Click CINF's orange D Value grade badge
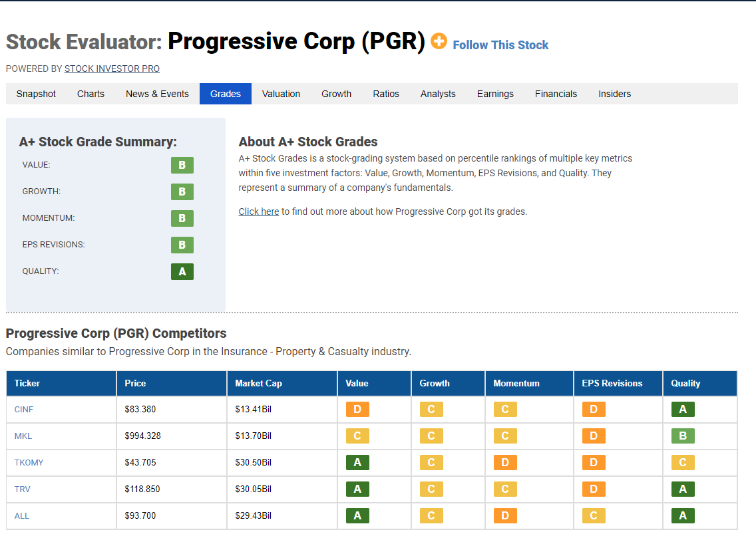The height and width of the screenshot is (536, 756). [358, 410]
